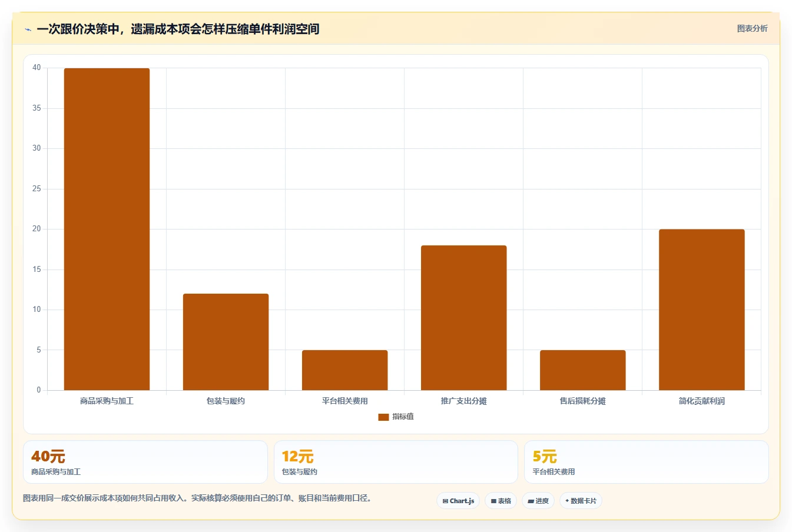Image resolution: width=792 pixels, height=532 pixels.
Task: Click the 表格 tag
Action: click(501, 501)
